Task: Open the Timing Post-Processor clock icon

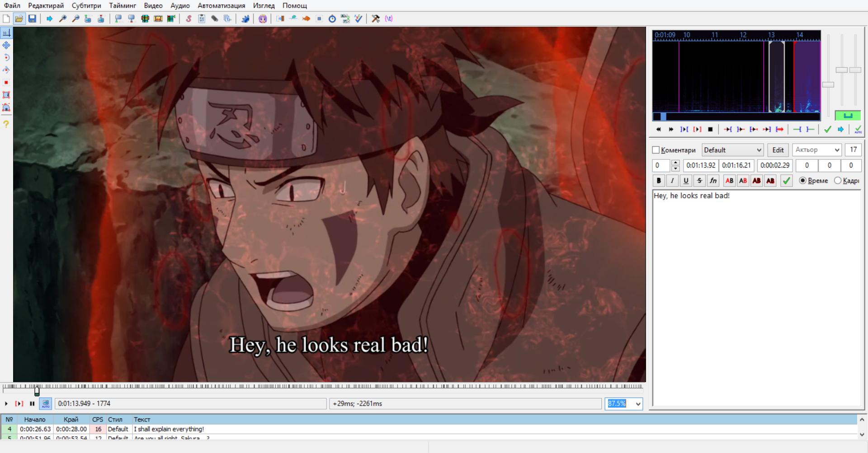Action: (x=332, y=19)
